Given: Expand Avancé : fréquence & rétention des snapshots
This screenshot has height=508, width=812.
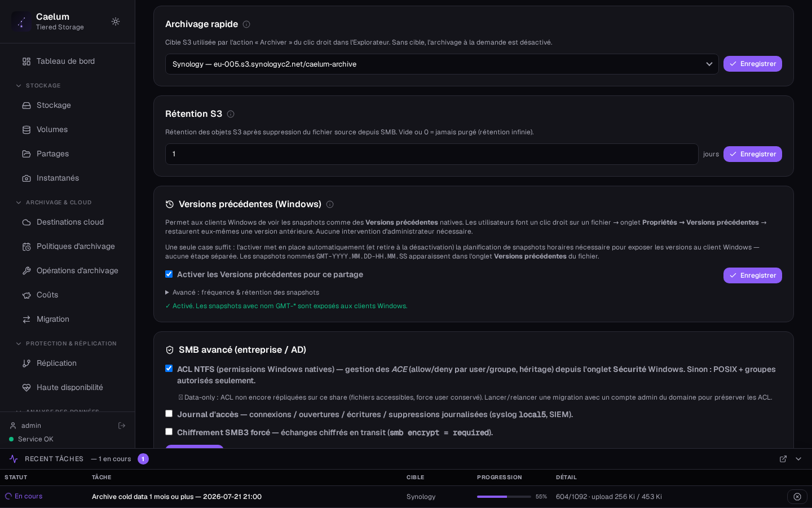Looking at the screenshot, I should click(242, 292).
